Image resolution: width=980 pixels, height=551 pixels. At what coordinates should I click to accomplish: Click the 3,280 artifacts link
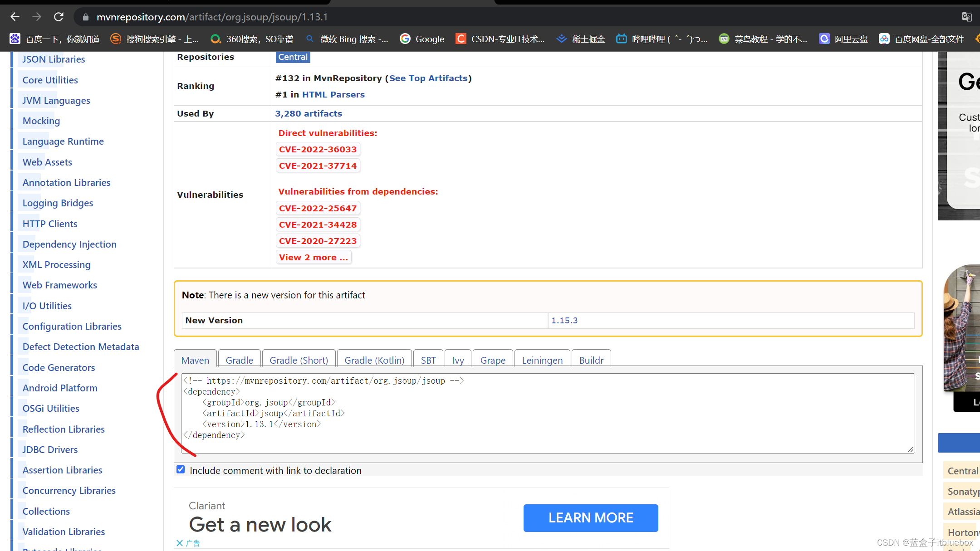point(309,113)
